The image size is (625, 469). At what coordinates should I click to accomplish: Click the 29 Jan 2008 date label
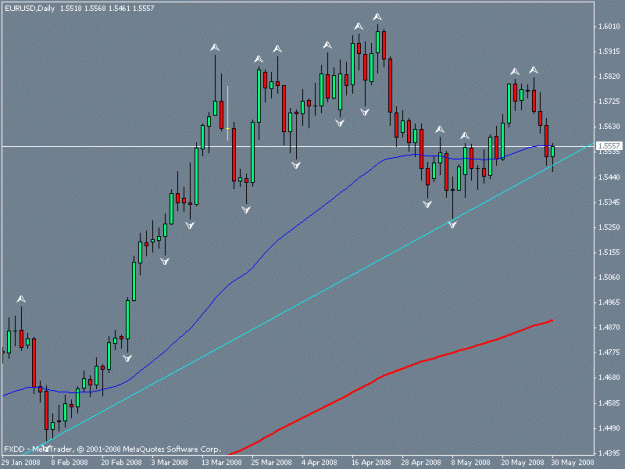[x=21, y=462]
